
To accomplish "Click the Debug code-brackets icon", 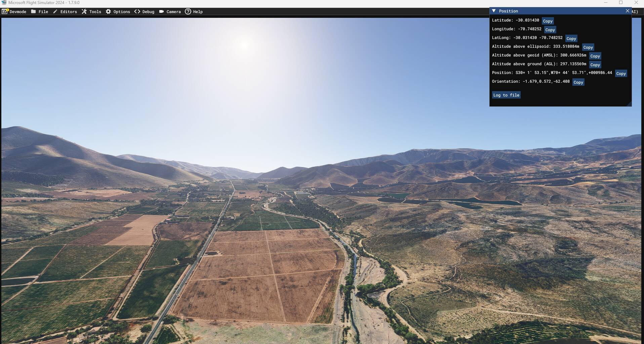I will (137, 11).
